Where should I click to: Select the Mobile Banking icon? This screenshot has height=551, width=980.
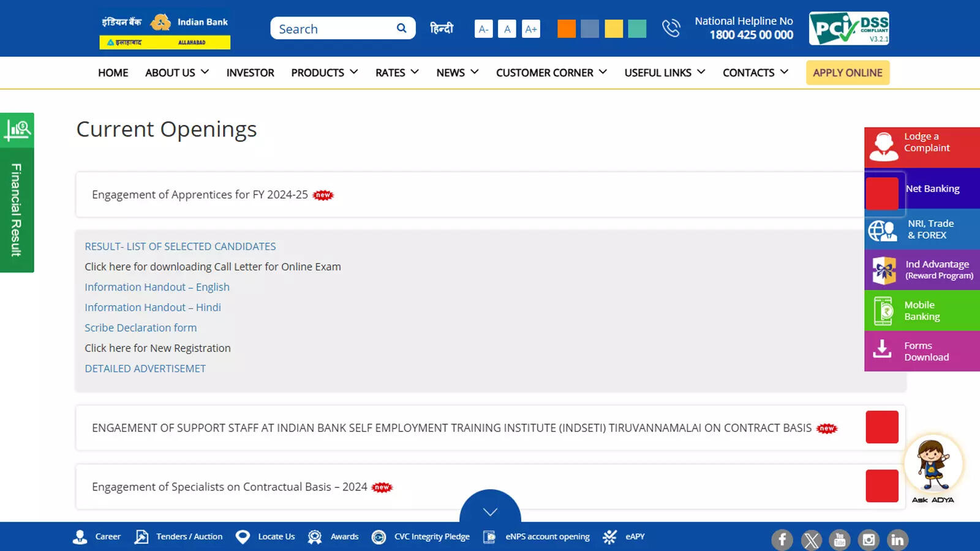[x=882, y=310]
